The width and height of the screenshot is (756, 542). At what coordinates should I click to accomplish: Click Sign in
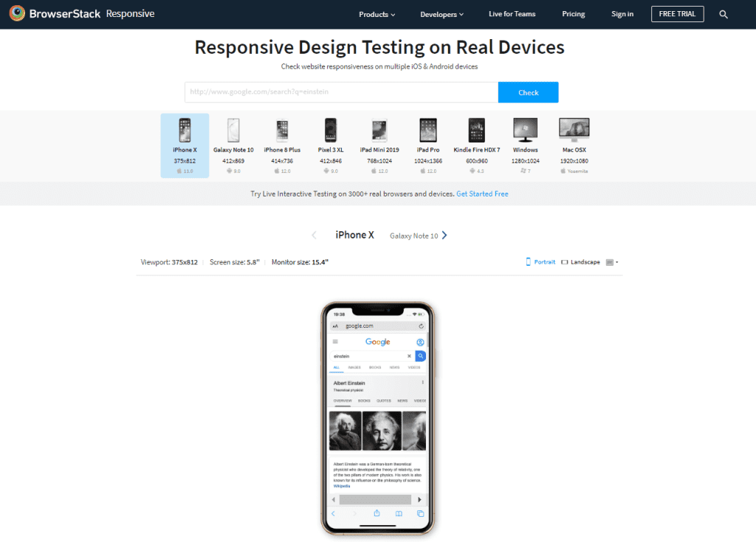pos(622,14)
